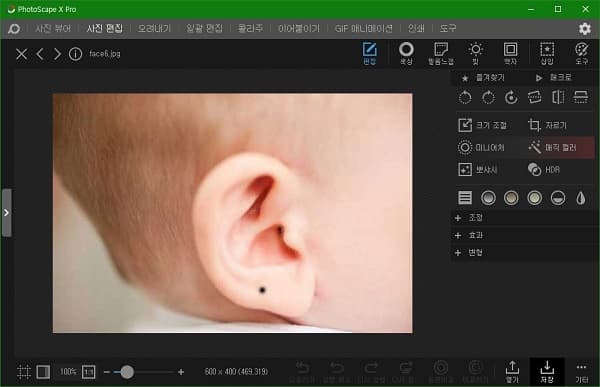Click the dotted selection grid icon at the bottom left
Image resolution: width=600 pixels, height=387 pixels.
(x=24, y=372)
